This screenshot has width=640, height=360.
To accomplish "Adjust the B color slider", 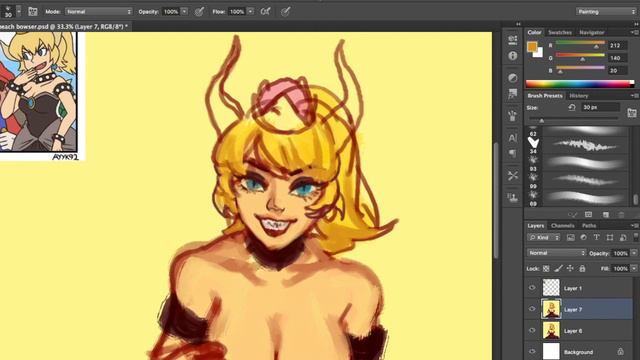I will [580, 70].
